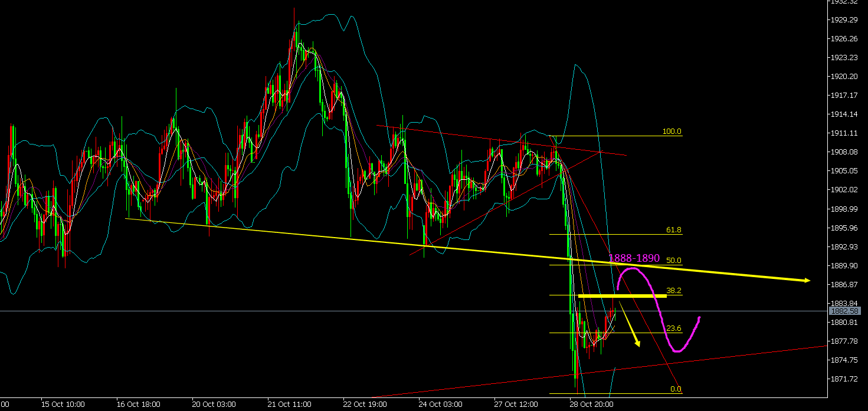Click the Fibonacci 23.6 level label
The image size is (868, 411).
(674, 328)
